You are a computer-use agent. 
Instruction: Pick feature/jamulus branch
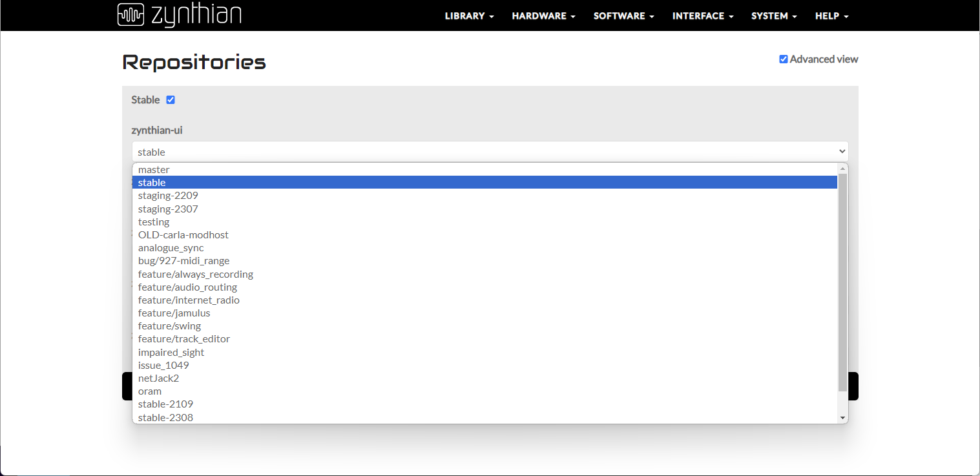(x=485, y=313)
